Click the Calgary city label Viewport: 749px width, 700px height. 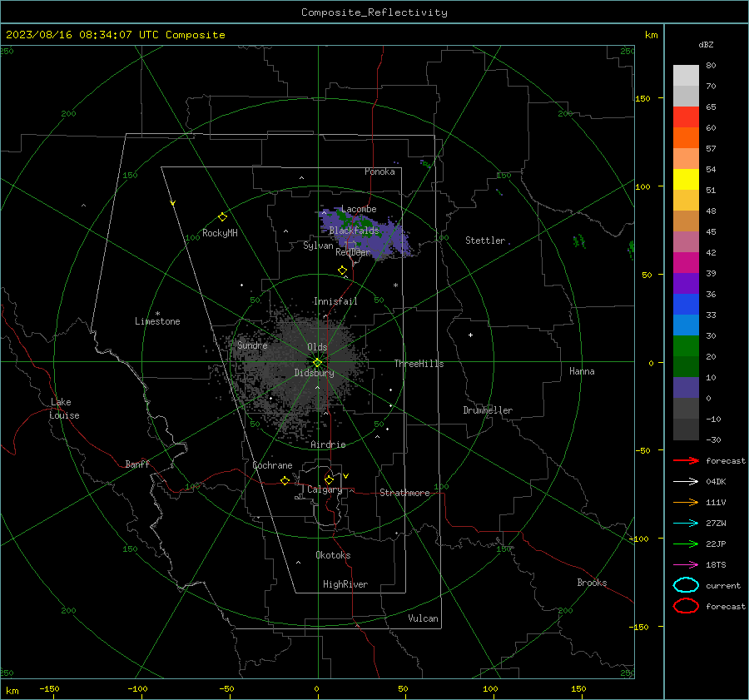point(325,489)
